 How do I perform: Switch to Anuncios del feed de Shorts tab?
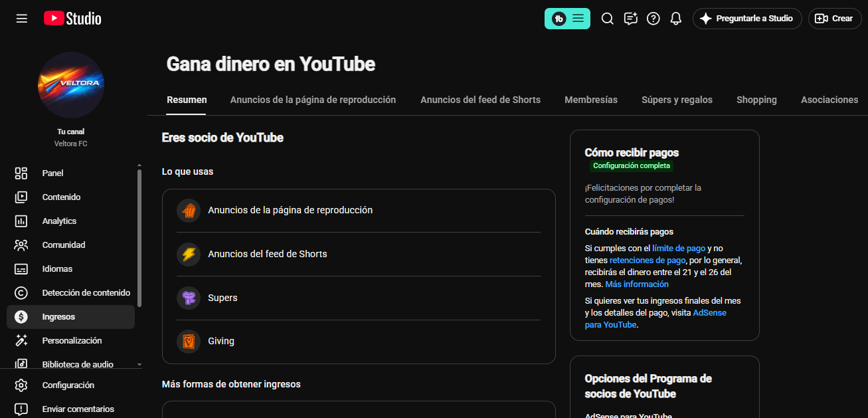tap(480, 100)
